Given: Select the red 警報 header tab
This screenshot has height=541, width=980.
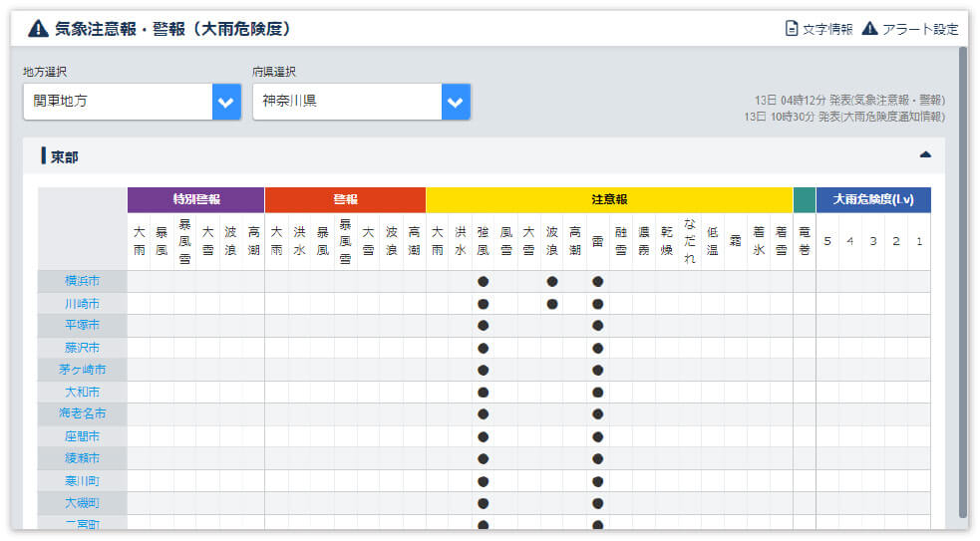Looking at the screenshot, I should 345,199.
